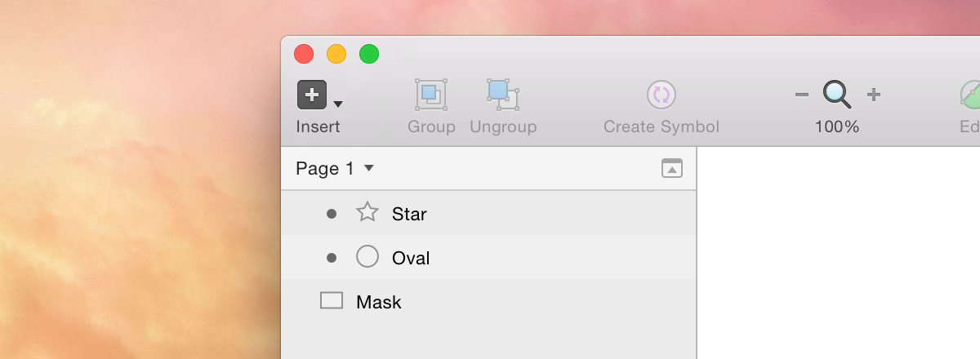
Task: Click the Group label text
Action: coord(431,126)
